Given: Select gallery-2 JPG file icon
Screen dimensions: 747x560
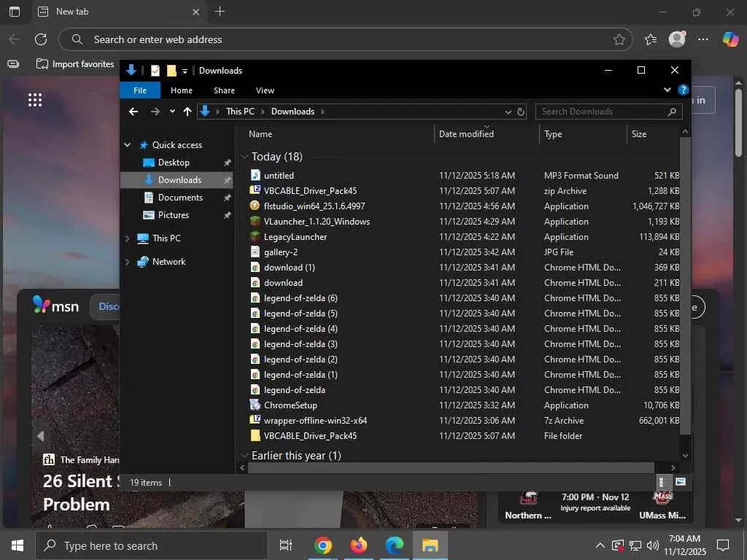Looking at the screenshot, I should tap(255, 252).
